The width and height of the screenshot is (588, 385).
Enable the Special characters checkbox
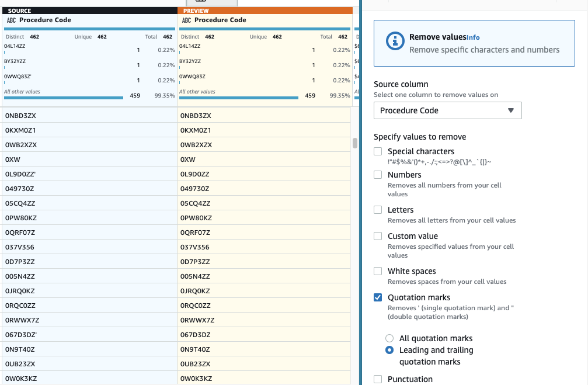point(378,151)
